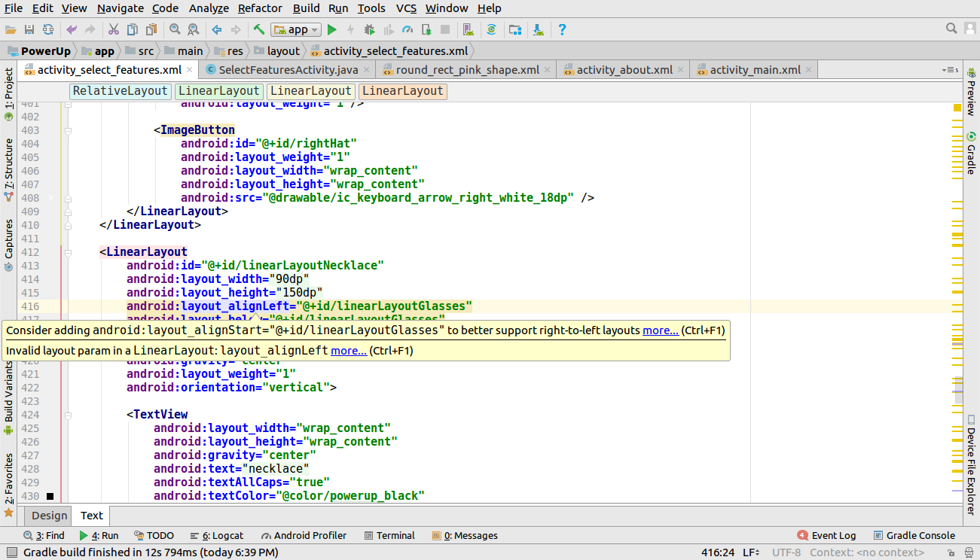This screenshot has height=560, width=980.
Task: Collapse the ImageButton tag at line 403
Action: [x=68, y=130]
